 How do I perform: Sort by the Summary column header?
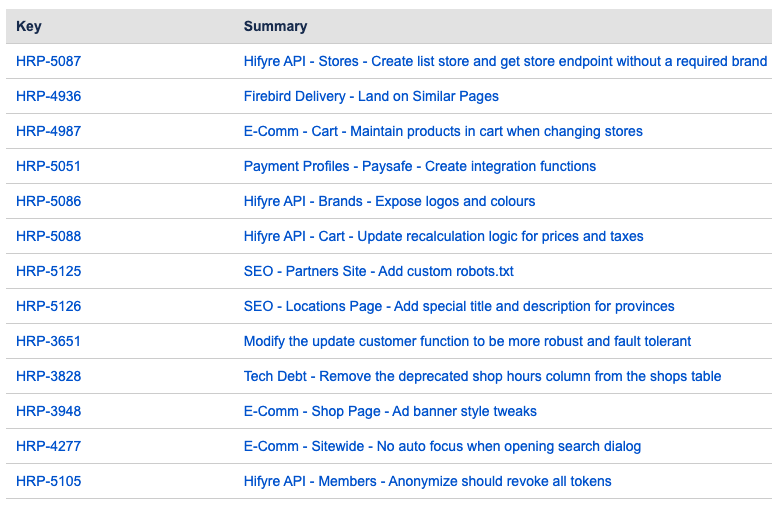coord(275,26)
